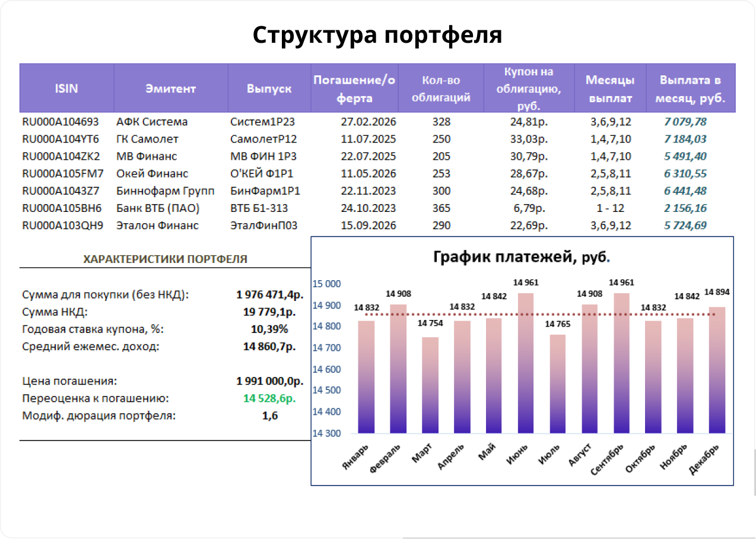This screenshot has height=539, width=756.
Task: Click the ISIN column header
Action: [x=66, y=88]
